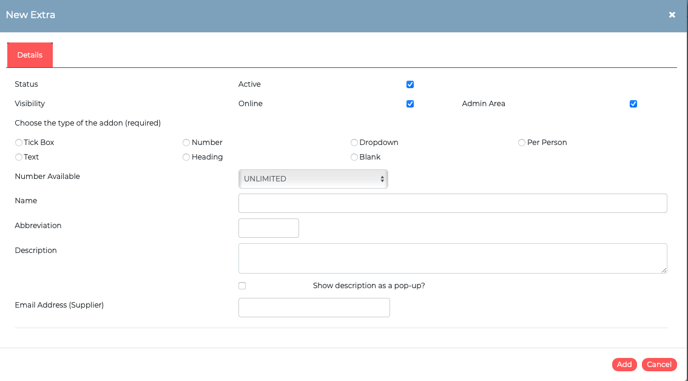
Task: Enable Show description as a pop-up
Action: click(x=242, y=286)
